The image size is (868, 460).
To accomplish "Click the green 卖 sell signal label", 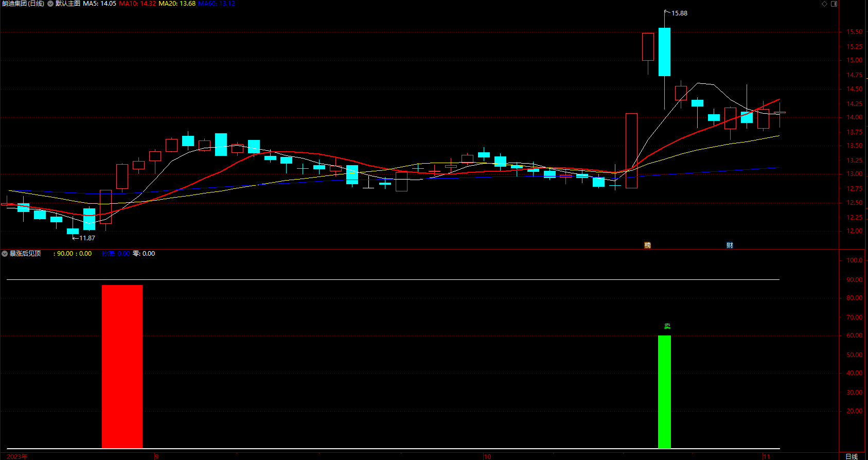I will [667, 326].
